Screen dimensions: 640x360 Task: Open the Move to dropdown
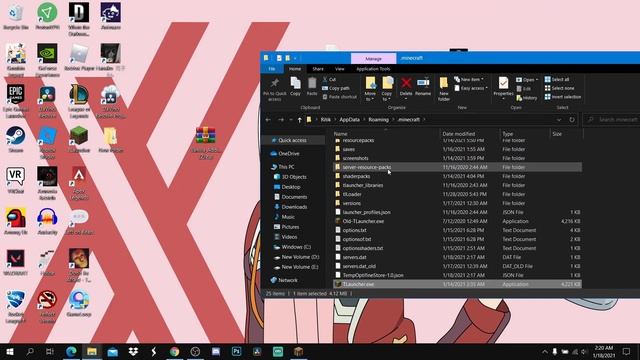coord(370,89)
